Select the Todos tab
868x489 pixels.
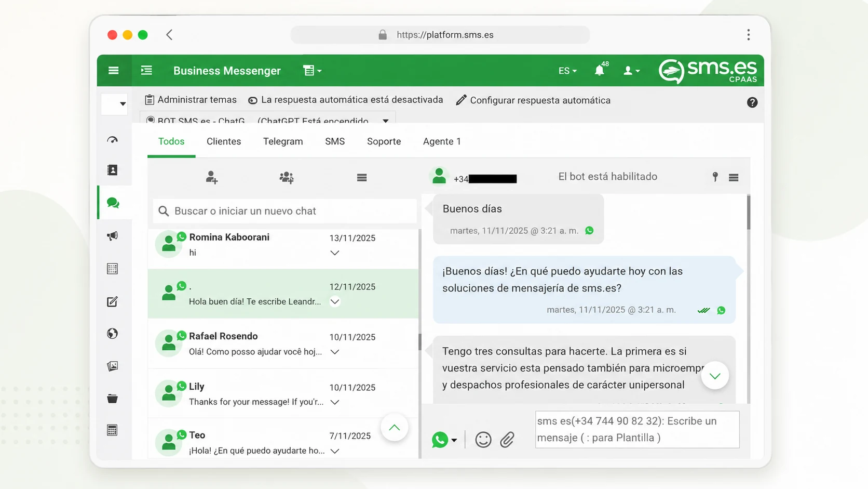171,141
